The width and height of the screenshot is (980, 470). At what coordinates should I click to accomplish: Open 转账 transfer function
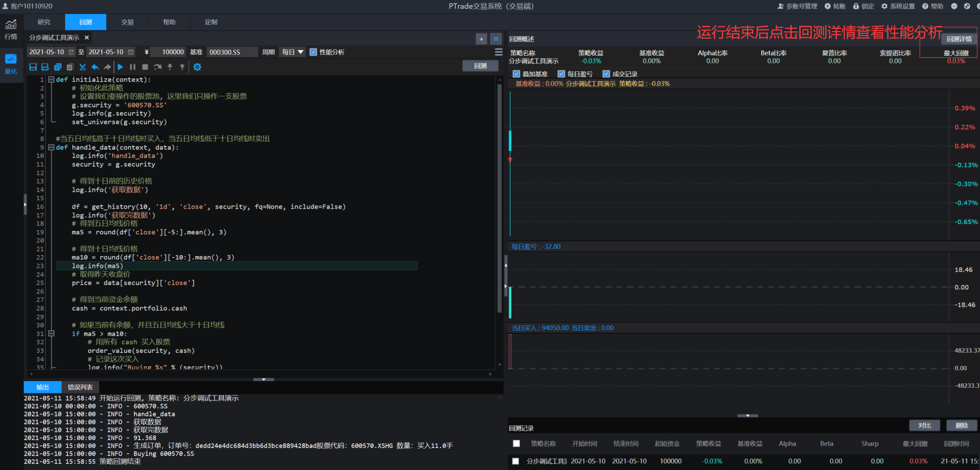(835, 6)
